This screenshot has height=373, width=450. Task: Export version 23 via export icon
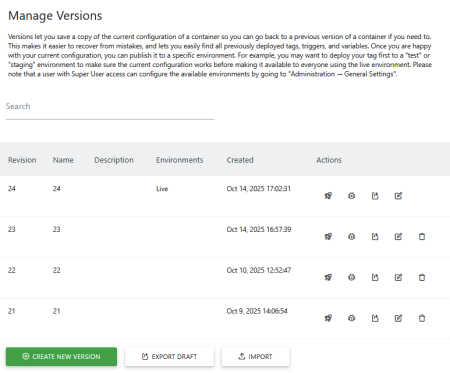[x=375, y=237]
